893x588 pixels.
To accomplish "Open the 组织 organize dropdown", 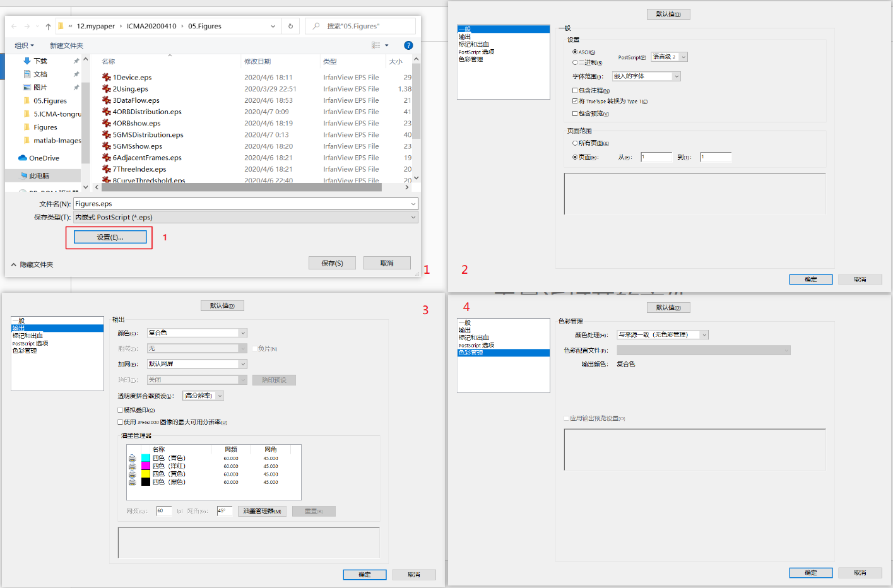I will [25, 45].
